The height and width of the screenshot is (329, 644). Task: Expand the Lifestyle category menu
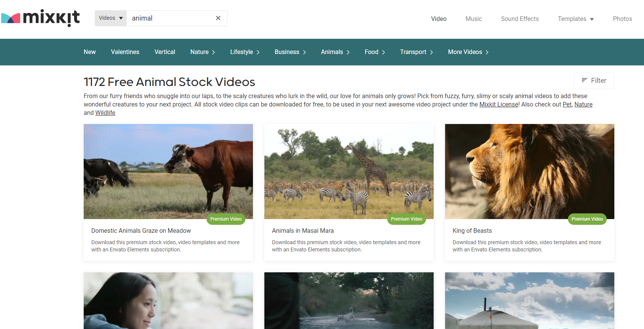[245, 52]
